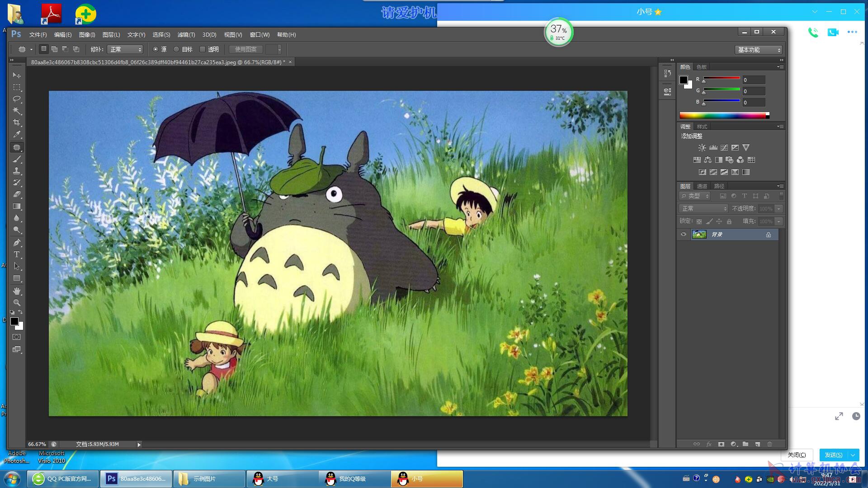The height and width of the screenshot is (488, 868).
Task: Create a new layer icon in Layers panel
Action: (758, 444)
